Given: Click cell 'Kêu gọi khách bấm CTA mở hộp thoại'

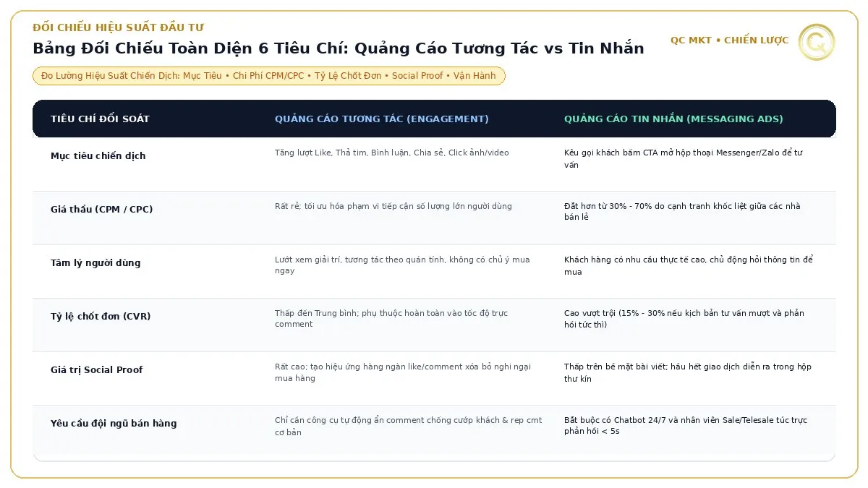Looking at the screenshot, I should (x=683, y=159).
